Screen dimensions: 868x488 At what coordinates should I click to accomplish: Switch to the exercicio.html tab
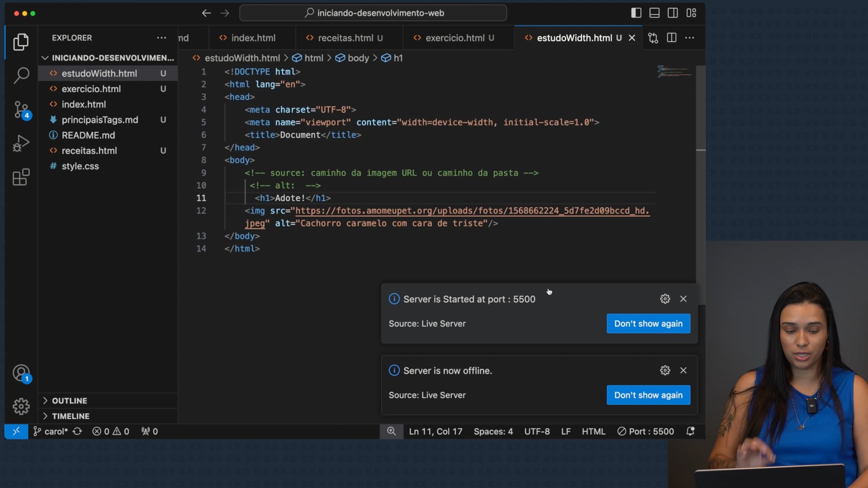click(454, 38)
